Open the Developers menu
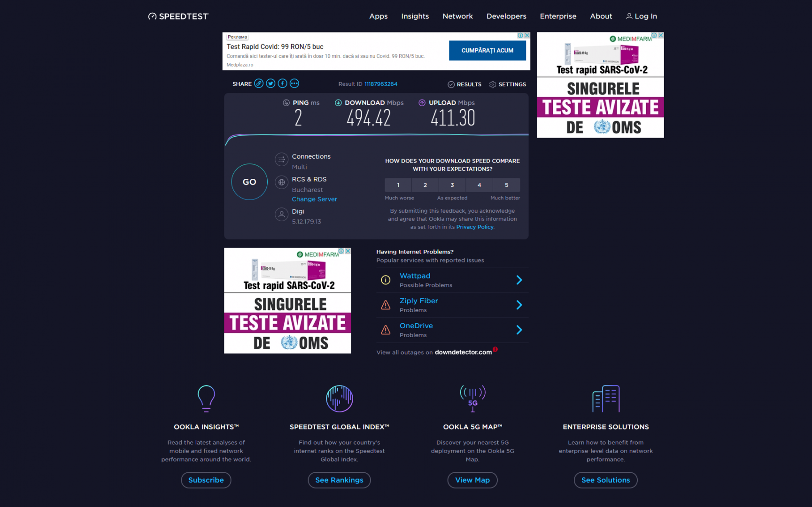 506,16
